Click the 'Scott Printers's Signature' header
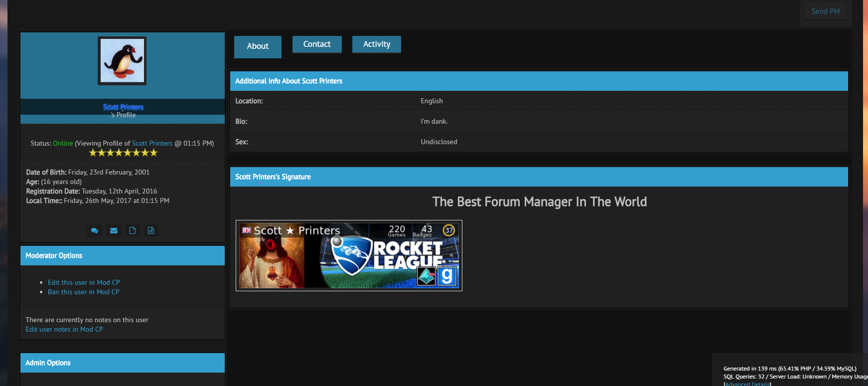The image size is (868, 386). (x=539, y=177)
